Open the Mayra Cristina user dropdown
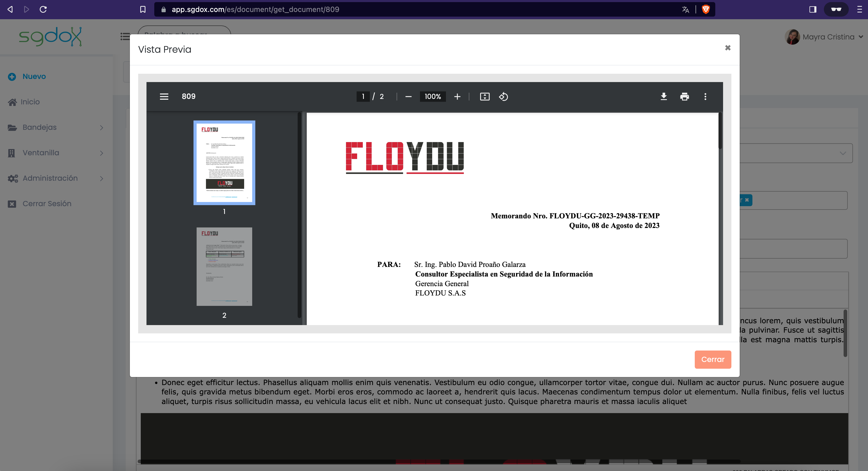 pyautogui.click(x=824, y=37)
